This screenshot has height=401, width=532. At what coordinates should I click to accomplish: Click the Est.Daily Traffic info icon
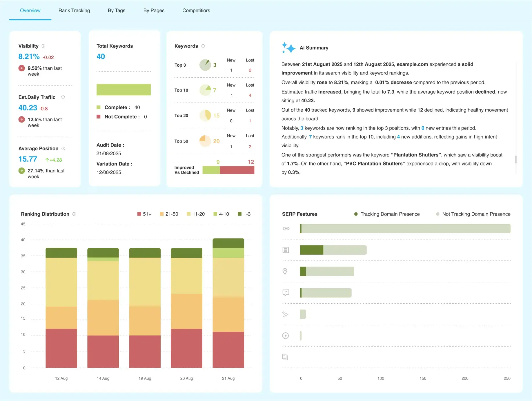pyautogui.click(x=63, y=97)
